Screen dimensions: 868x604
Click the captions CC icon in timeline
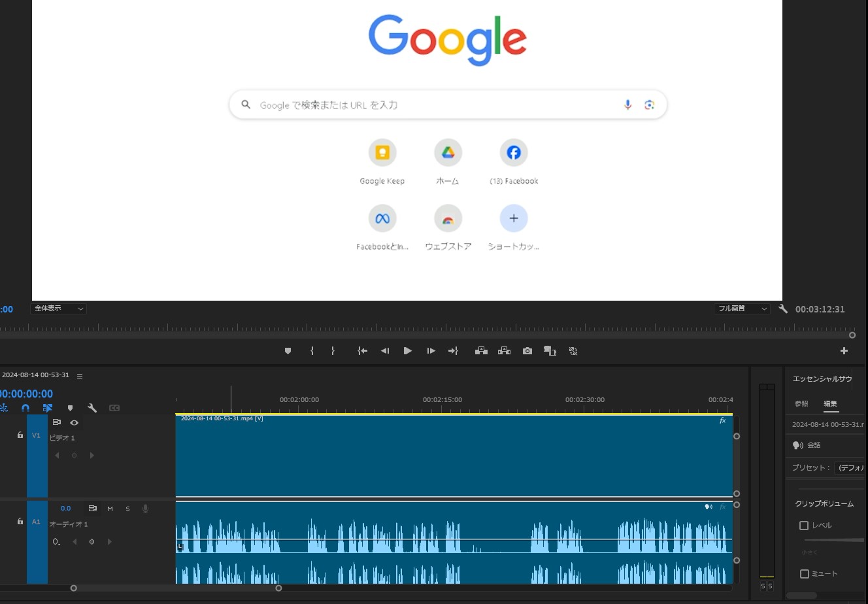[114, 408]
